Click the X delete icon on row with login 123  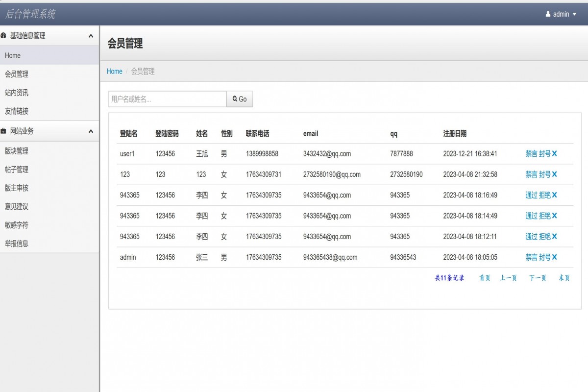[554, 174]
